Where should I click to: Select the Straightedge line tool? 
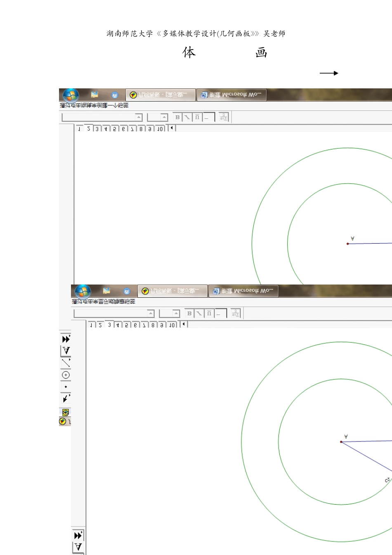point(66,363)
